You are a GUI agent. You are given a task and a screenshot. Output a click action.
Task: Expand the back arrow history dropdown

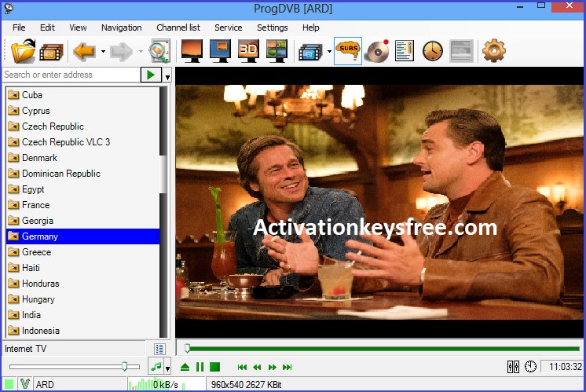click(103, 51)
